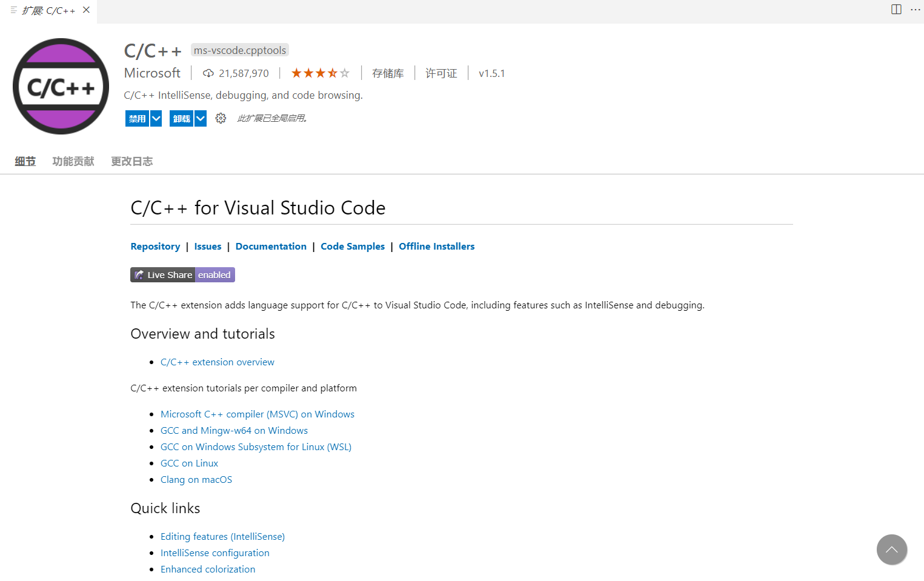Click the Live Share enabled badge
924x581 pixels.
point(182,275)
